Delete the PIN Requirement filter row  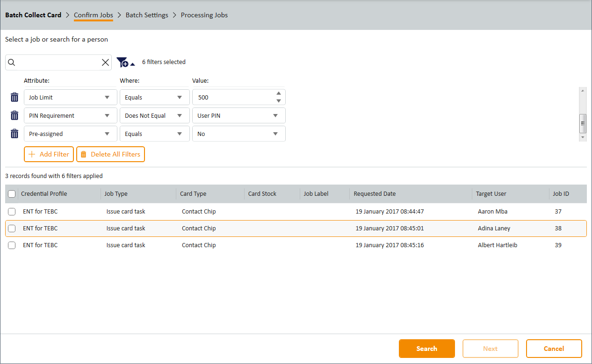click(14, 115)
